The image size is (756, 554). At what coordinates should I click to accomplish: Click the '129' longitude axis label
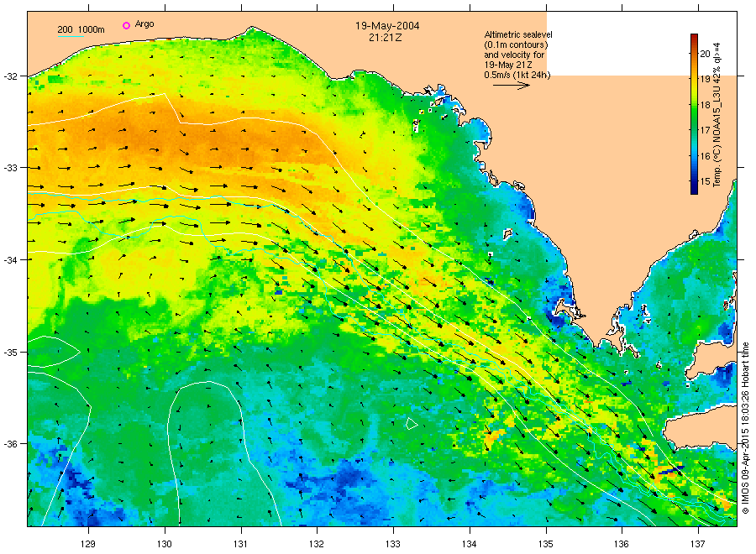pyautogui.click(x=87, y=544)
